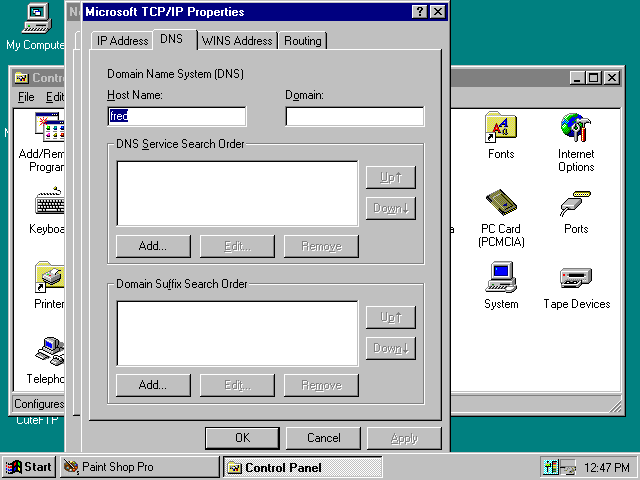The height and width of the screenshot is (480, 640).
Task: Click the Domain Suffix Search Order list
Action: [x=237, y=333]
